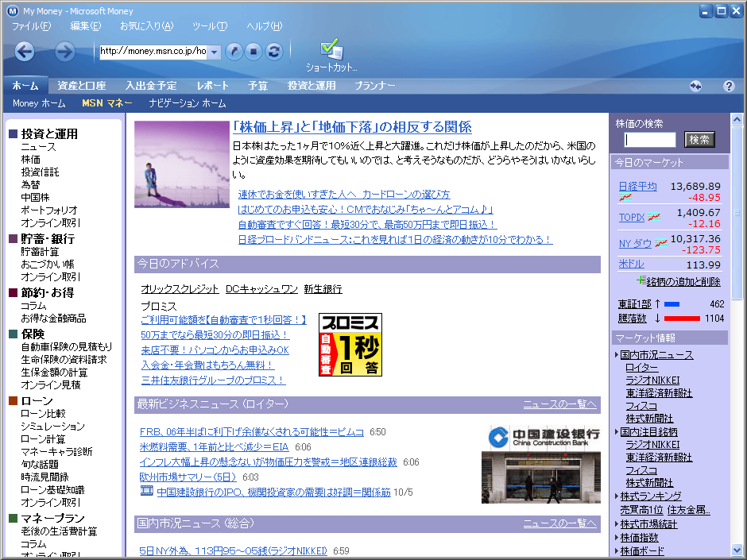Click inside the URL address field
This screenshot has height=560, width=747.
click(x=153, y=52)
